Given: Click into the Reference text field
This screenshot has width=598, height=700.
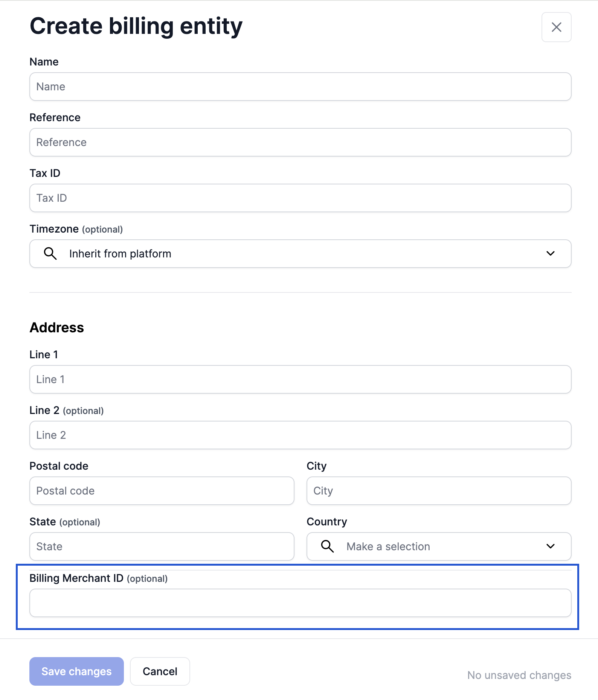Looking at the screenshot, I should [x=300, y=142].
